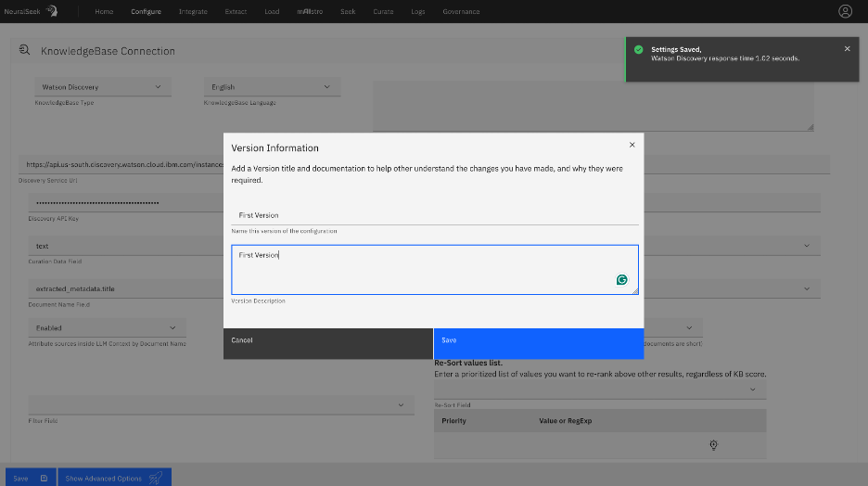
Task: Expand the Enabled attribute sources dropdown
Action: tap(107, 327)
